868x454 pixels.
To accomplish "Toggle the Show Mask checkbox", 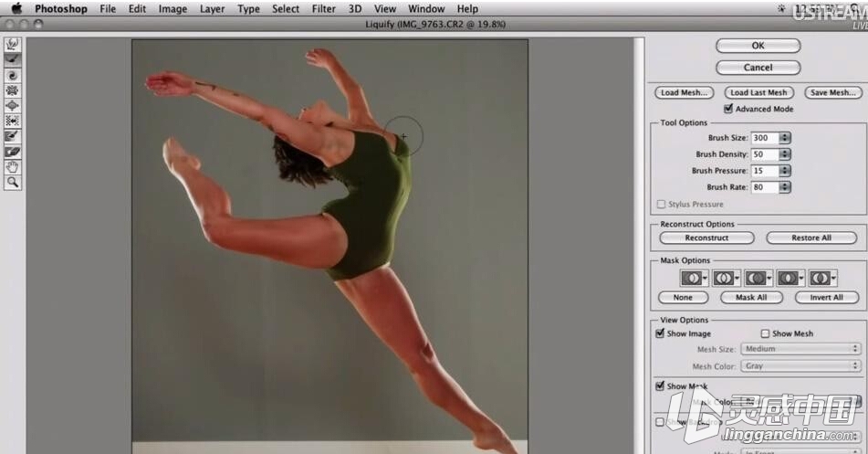I will [660, 385].
